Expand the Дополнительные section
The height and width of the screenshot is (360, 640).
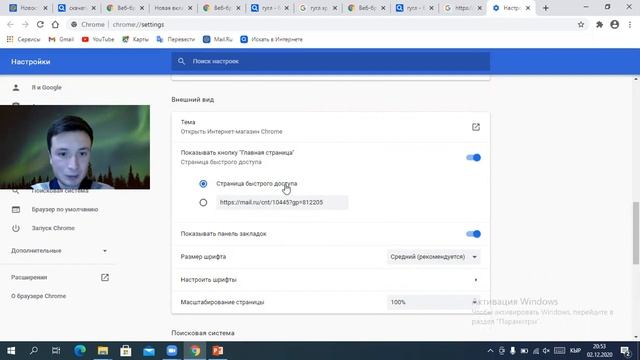59,251
